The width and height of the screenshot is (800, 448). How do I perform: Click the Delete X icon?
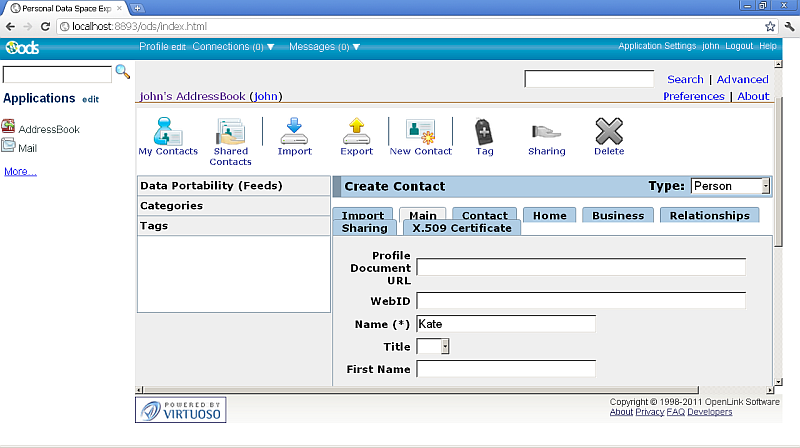pyautogui.click(x=609, y=131)
